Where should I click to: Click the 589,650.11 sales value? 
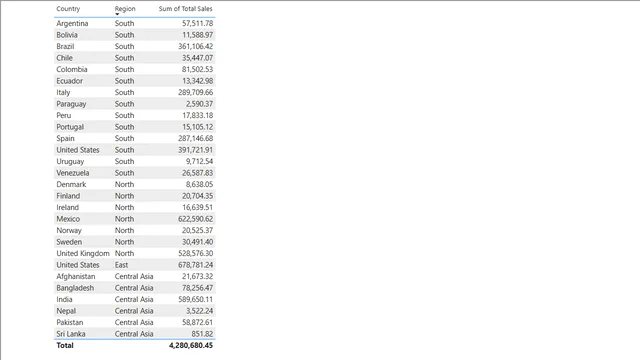196,299
